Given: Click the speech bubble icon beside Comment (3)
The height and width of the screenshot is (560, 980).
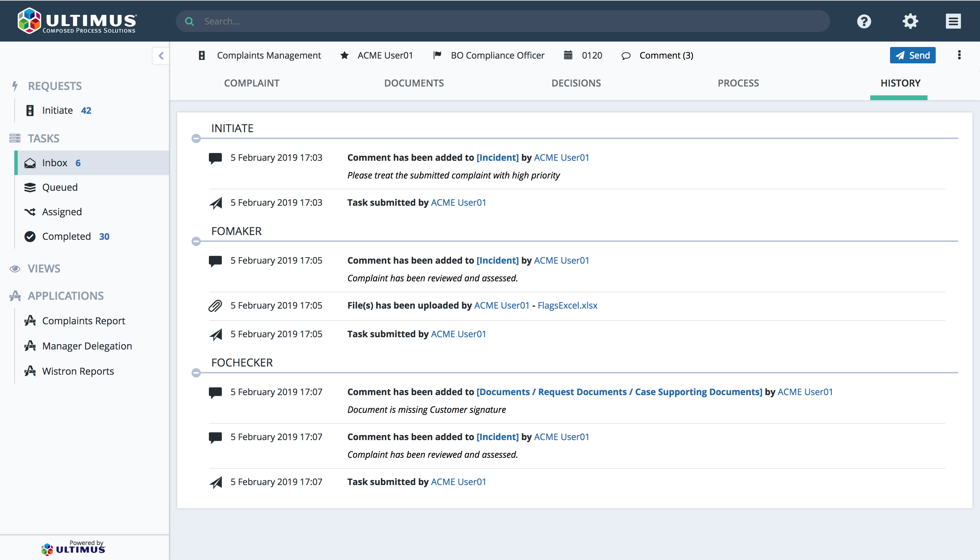Looking at the screenshot, I should (x=626, y=56).
